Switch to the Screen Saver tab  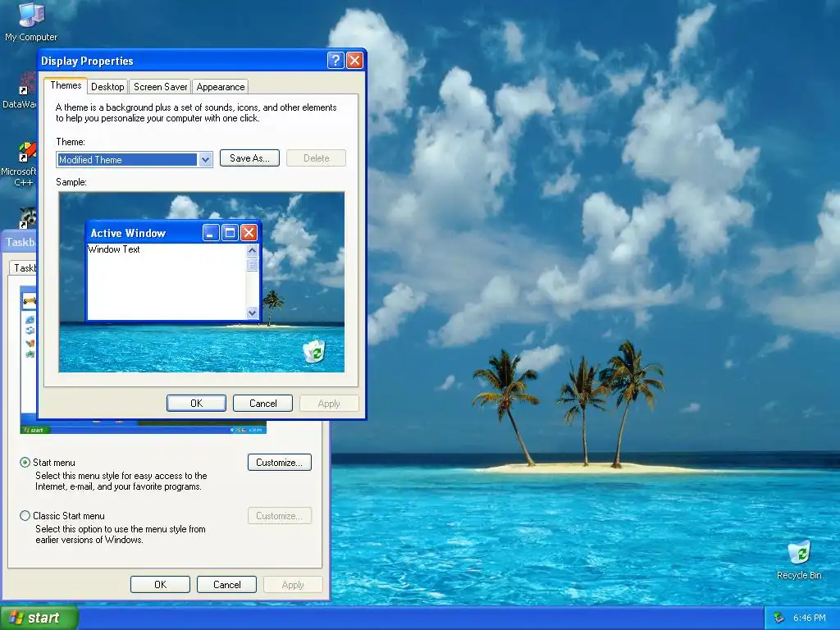tap(160, 87)
